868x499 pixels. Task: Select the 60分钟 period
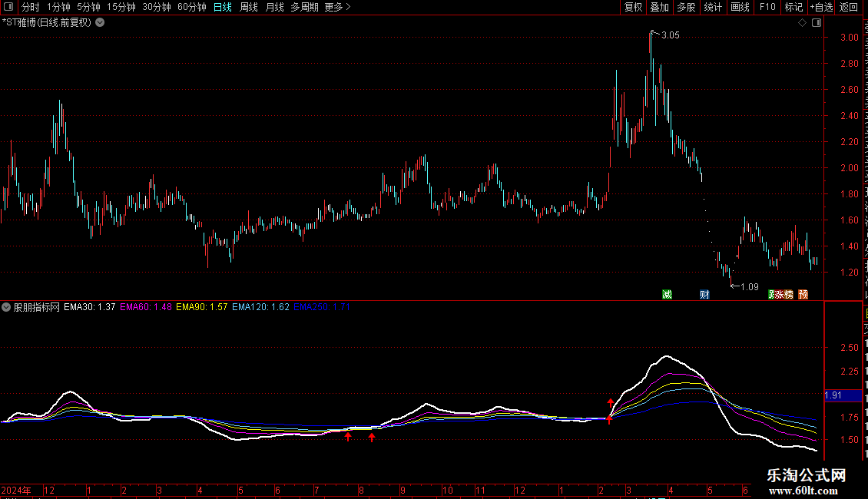tap(192, 7)
